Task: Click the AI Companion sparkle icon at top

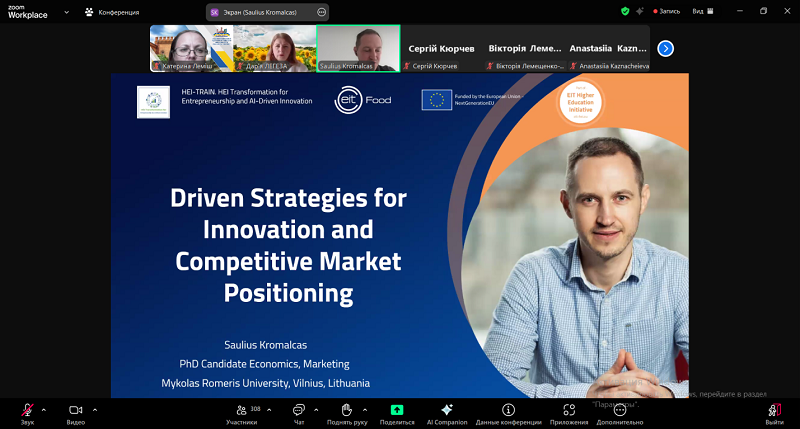Action: [x=640, y=11]
